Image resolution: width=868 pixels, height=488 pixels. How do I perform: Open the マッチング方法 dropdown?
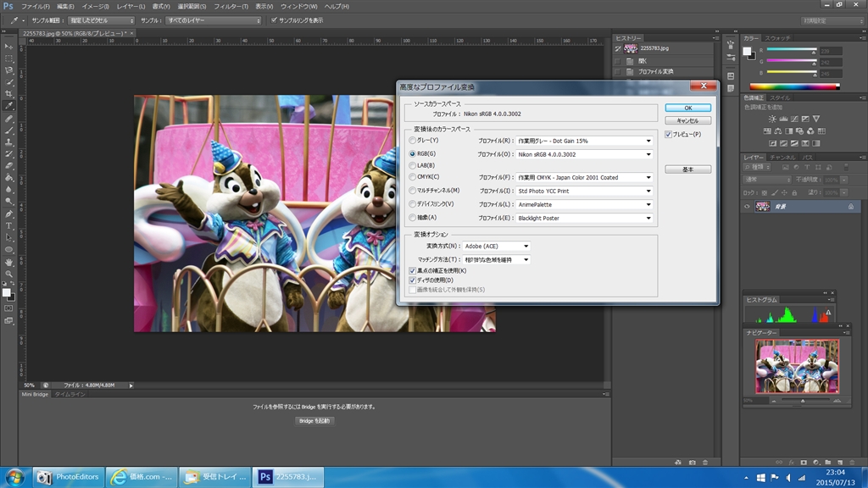pos(496,259)
